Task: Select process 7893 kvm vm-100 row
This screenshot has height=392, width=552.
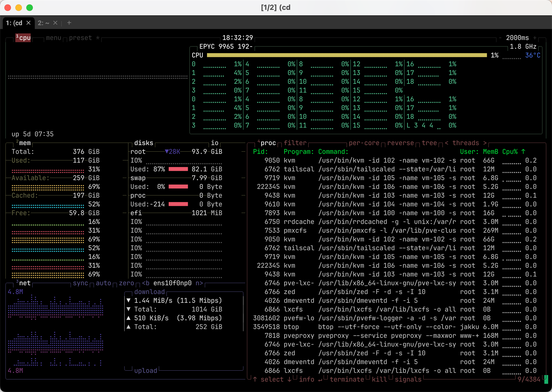Action: 395,213
